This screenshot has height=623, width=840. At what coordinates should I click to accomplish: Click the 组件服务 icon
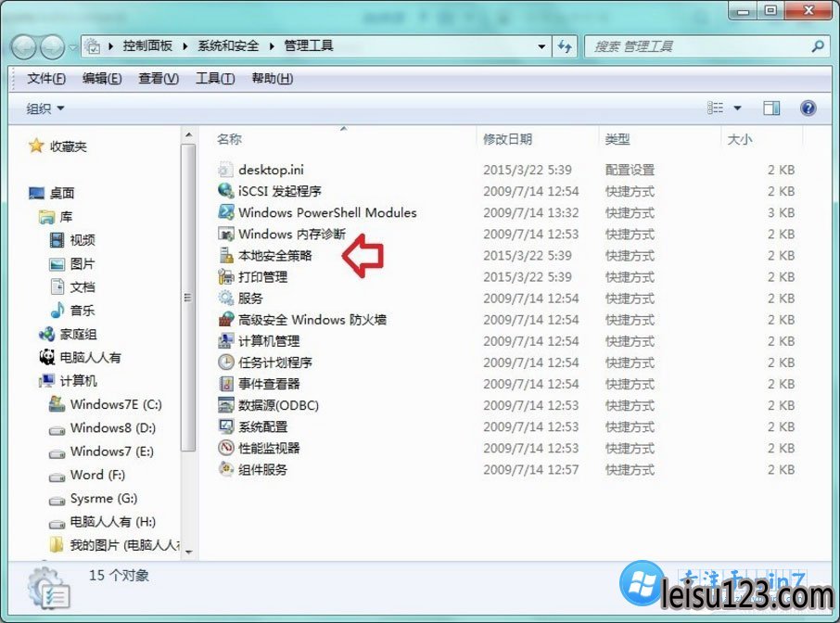click(x=225, y=469)
